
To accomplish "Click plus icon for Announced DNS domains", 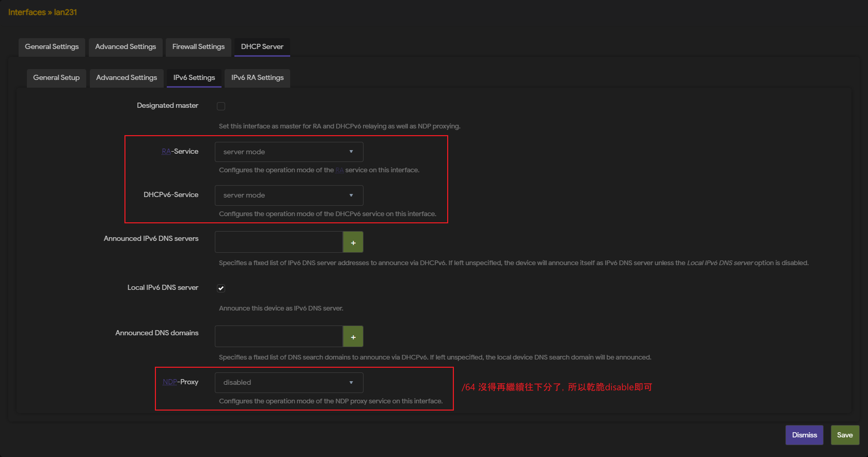I will [353, 337].
